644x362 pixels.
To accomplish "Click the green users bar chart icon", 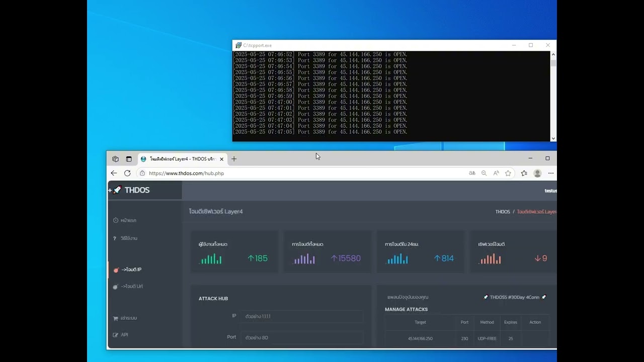I will click(211, 259).
